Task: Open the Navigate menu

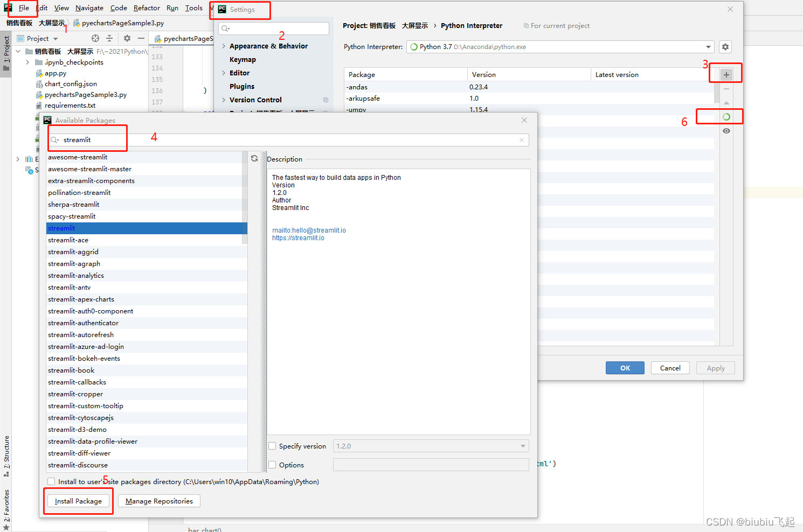Action: (89, 8)
